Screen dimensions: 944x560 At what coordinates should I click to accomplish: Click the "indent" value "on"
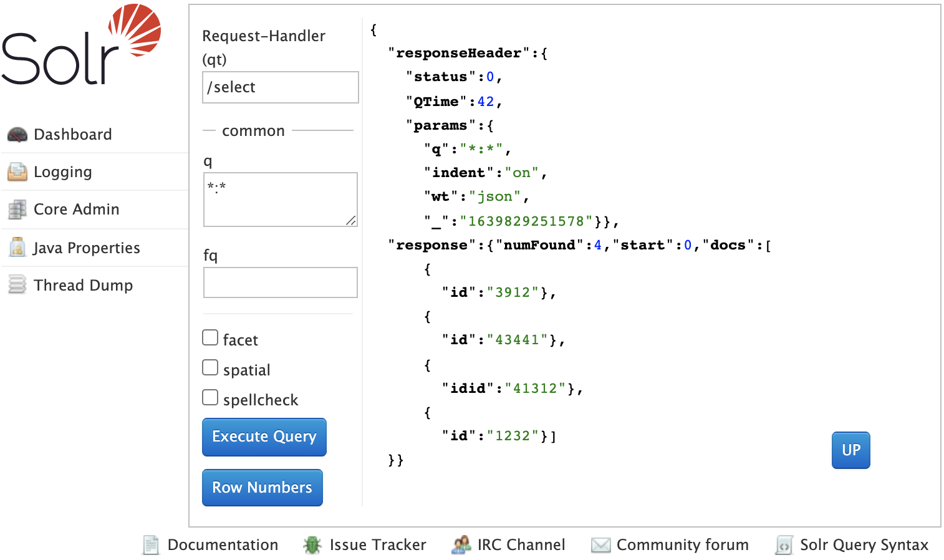point(521,173)
